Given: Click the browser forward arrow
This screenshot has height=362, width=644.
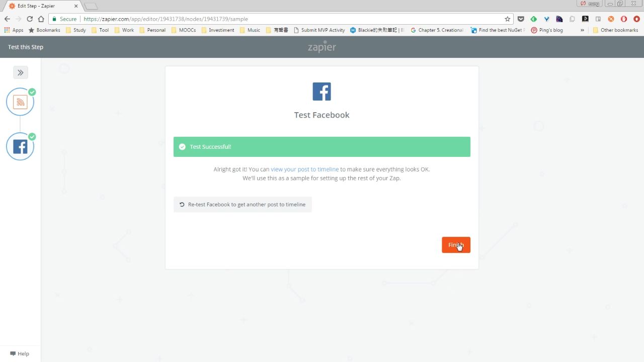Looking at the screenshot, I should (x=19, y=19).
